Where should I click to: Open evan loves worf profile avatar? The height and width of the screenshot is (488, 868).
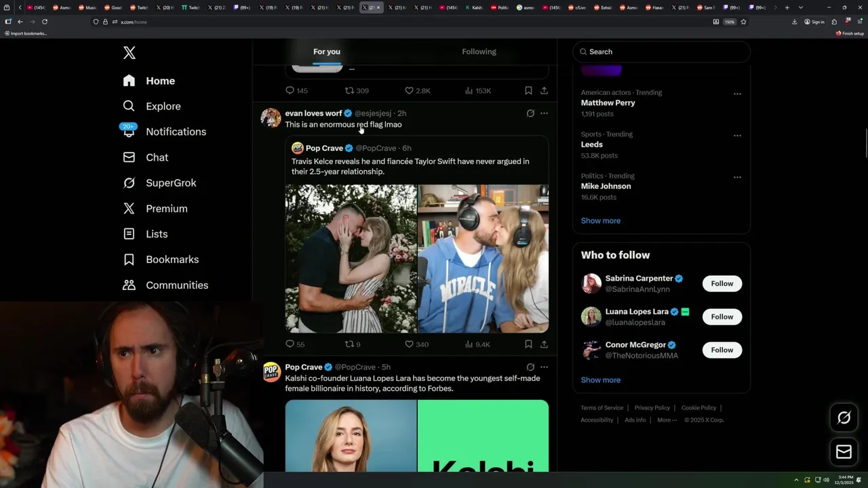[271, 117]
